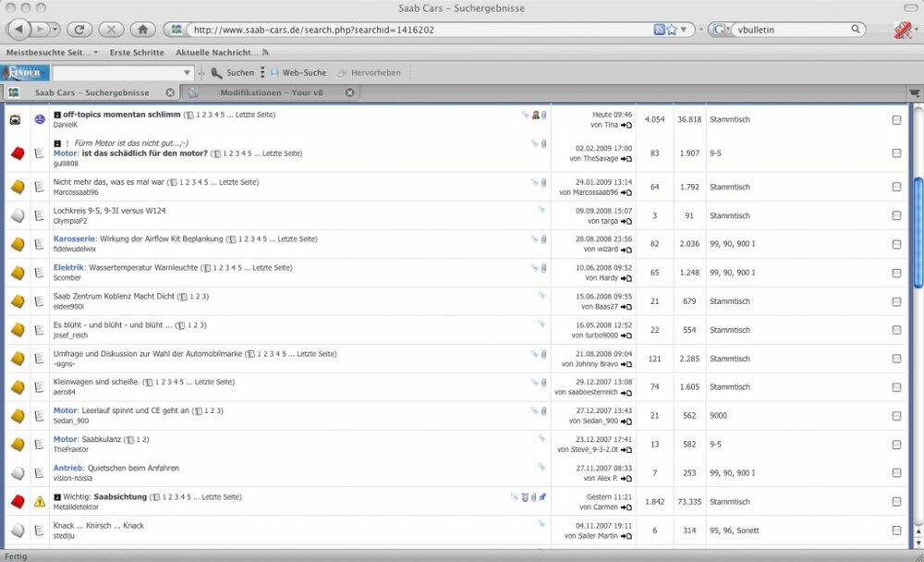Jump to last post by TheSavage
The width and height of the screenshot is (924, 562).
(x=626, y=159)
